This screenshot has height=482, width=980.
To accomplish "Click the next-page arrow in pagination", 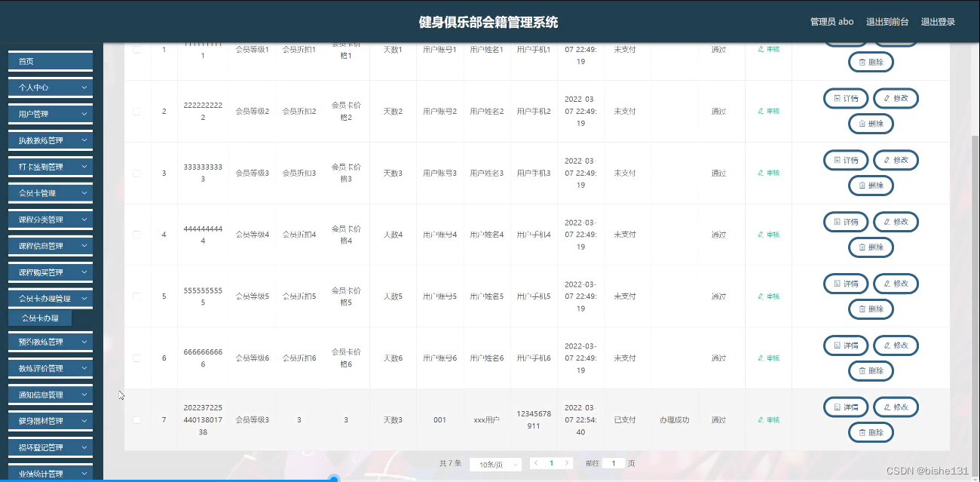I will [566, 464].
